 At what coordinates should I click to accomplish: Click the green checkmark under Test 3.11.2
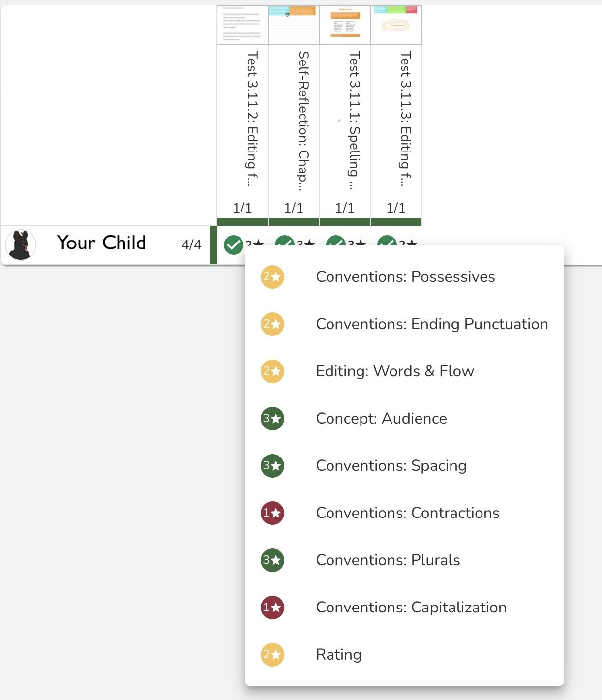[x=233, y=244]
